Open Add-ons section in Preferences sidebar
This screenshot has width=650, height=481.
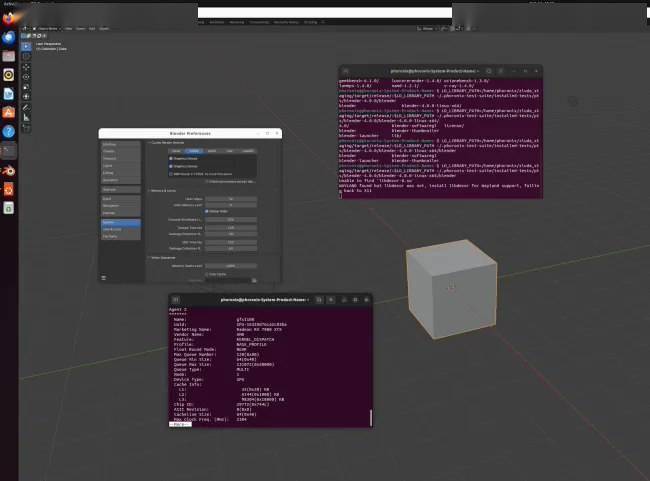pos(121,189)
